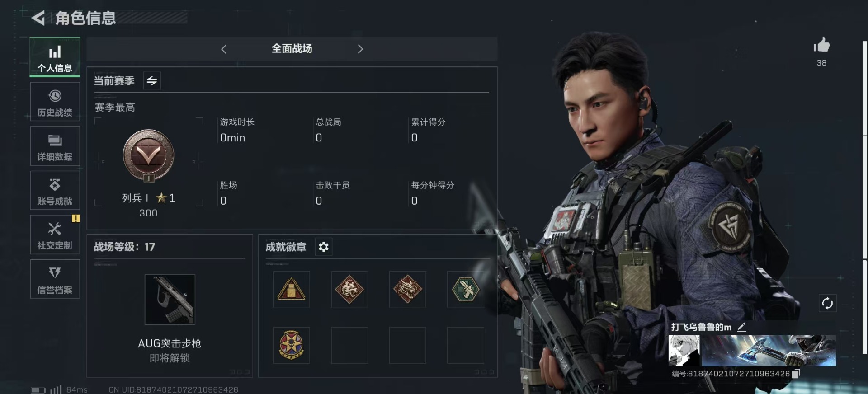Copy the player ID number
The height and width of the screenshot is (394, 868).
coord(797,374)
